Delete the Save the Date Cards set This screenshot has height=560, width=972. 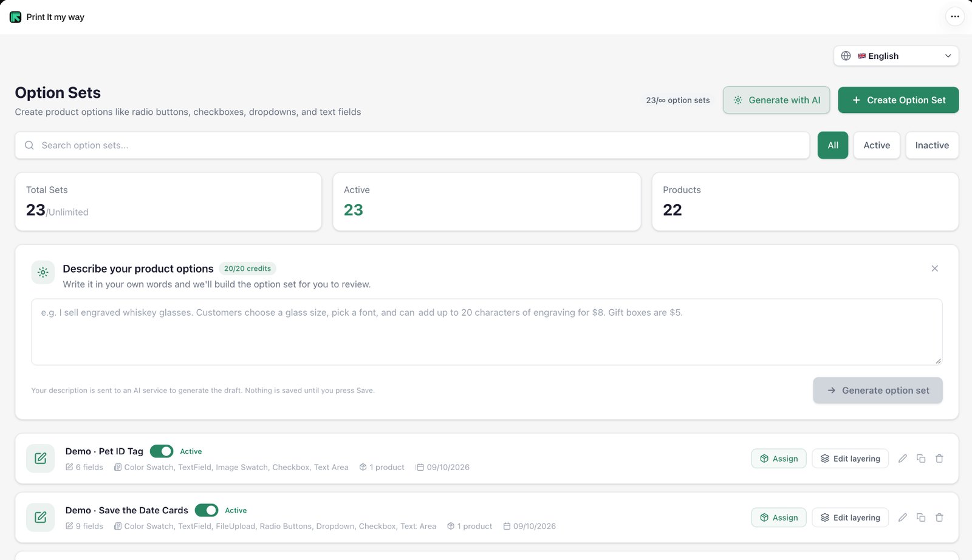(939, 517)
